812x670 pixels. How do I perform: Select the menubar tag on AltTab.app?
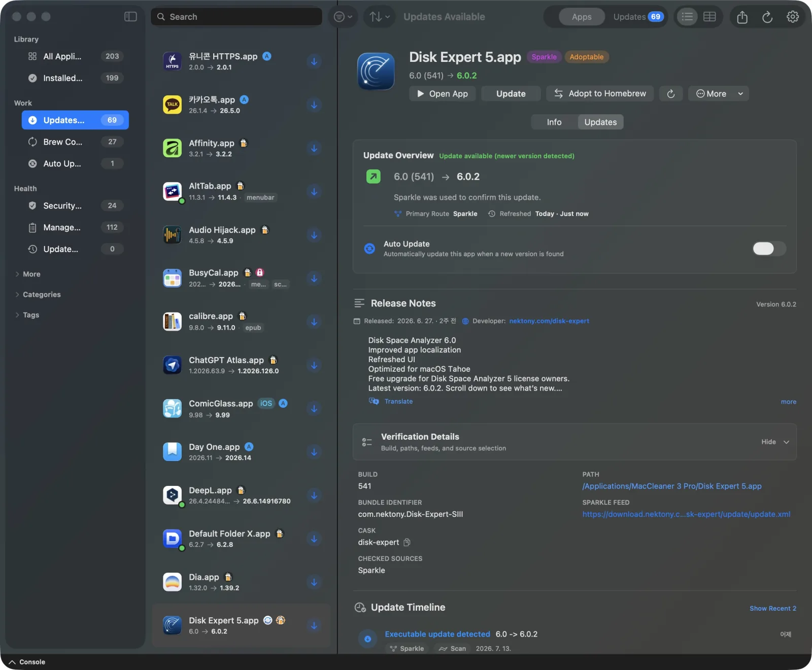260,197
